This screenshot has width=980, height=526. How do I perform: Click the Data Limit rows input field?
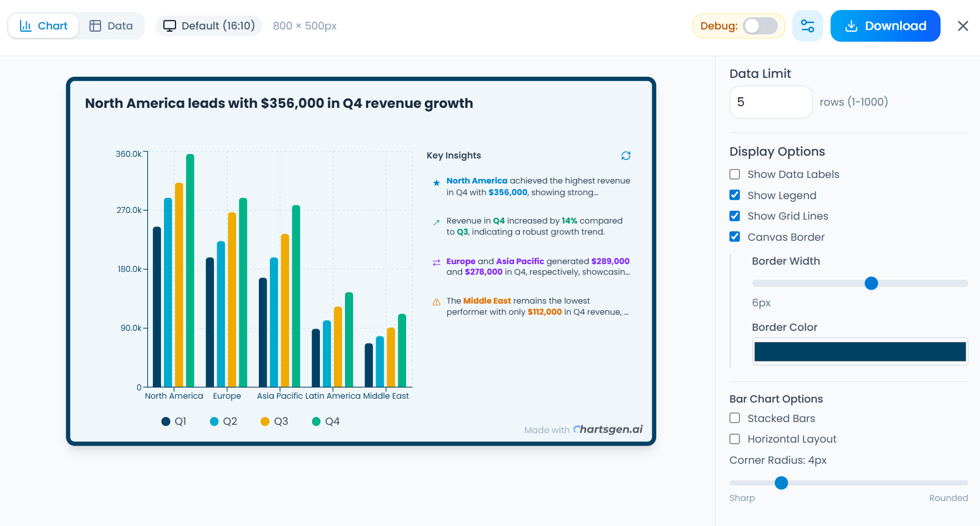pyautogui.click(x=771, y=102)
